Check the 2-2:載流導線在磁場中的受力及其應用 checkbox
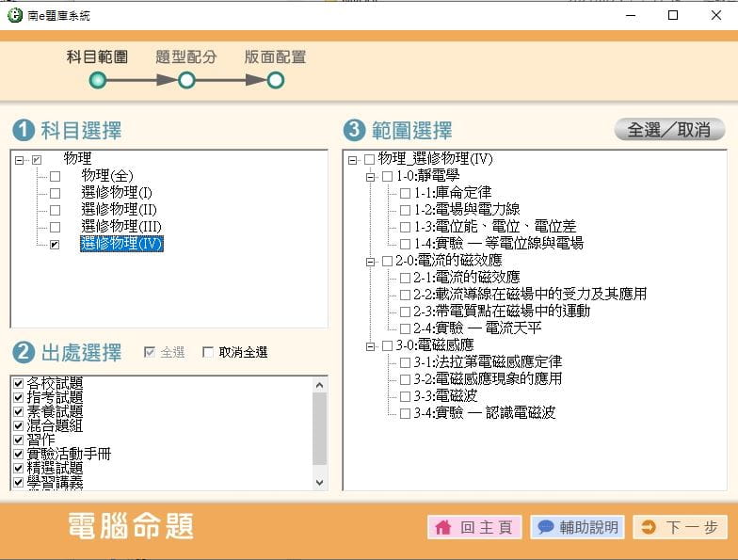Screen dimensions: 738x560 point(405,296)
